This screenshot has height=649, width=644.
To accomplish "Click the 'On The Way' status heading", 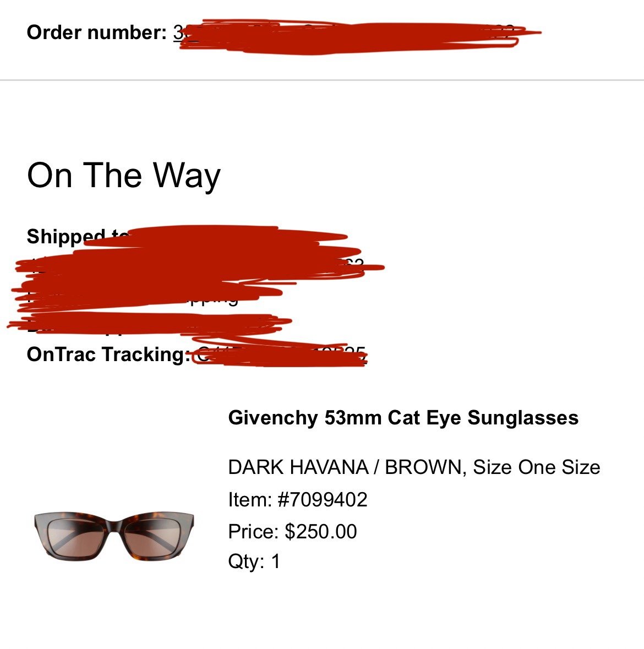I will (x=124, y=176).
